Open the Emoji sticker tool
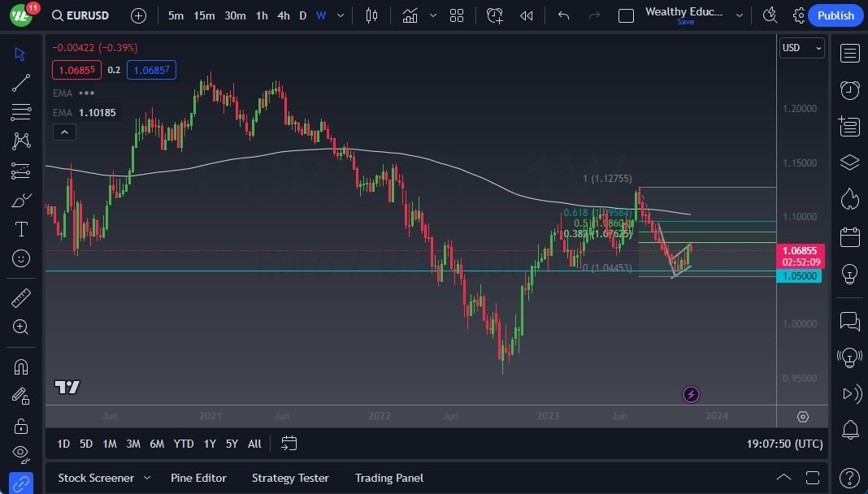Image resolution: width=868 pixels, height=494 pixels. 20,258
